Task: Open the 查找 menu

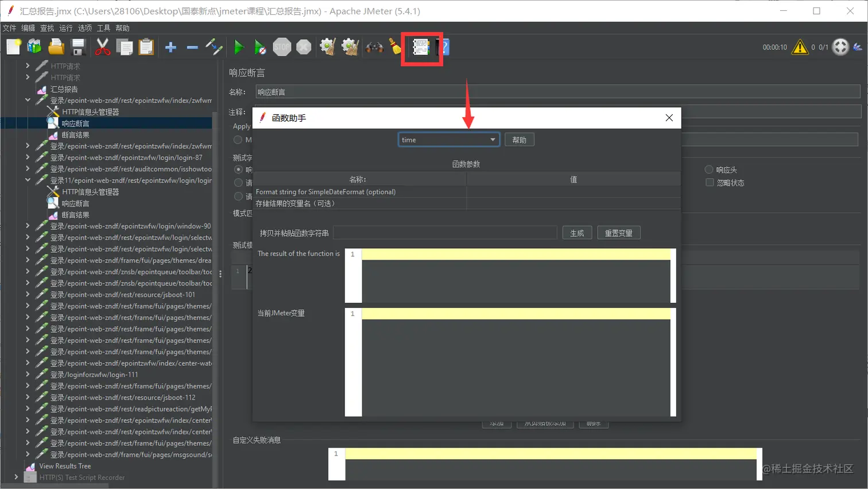Action: (47, 28)
